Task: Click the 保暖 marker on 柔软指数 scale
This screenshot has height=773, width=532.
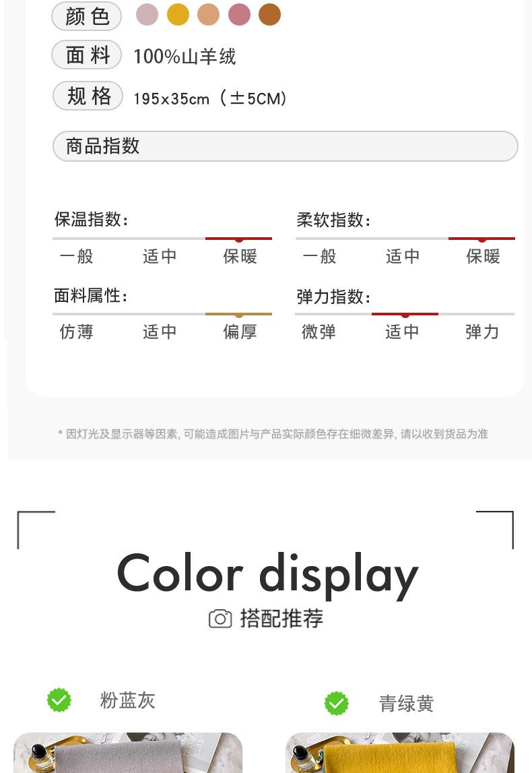Action: point(481,239)
